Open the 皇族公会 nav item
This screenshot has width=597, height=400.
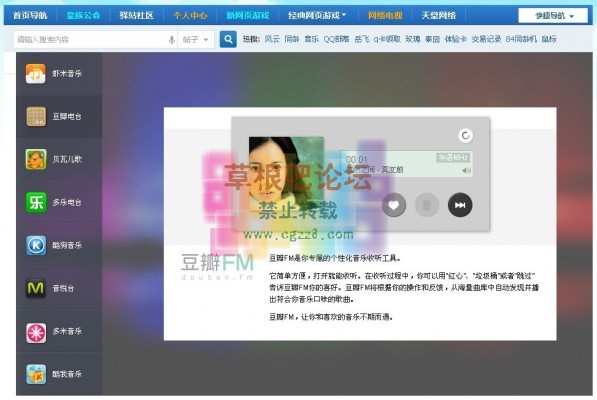point(83,16)
